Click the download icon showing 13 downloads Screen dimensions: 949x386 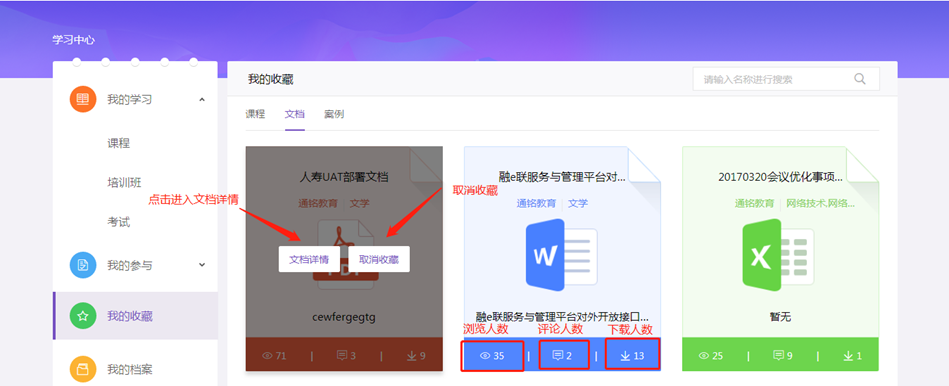click(x=625, y=356)
